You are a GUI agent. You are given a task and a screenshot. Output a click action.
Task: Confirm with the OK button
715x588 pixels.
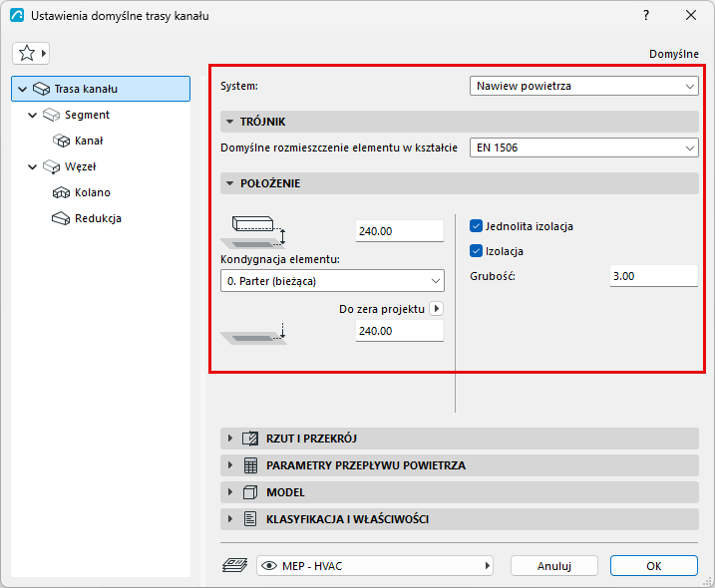(654, 566)
